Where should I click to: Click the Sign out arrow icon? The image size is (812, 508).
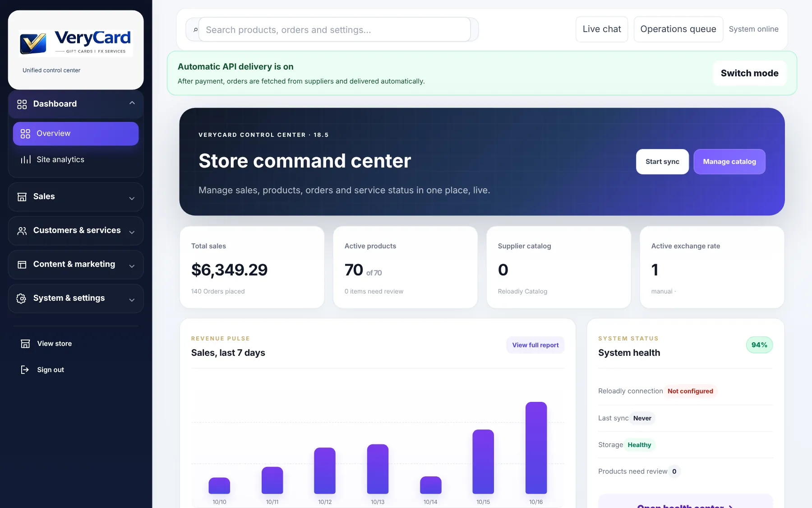pyautogui.click(x=25, y=370)
